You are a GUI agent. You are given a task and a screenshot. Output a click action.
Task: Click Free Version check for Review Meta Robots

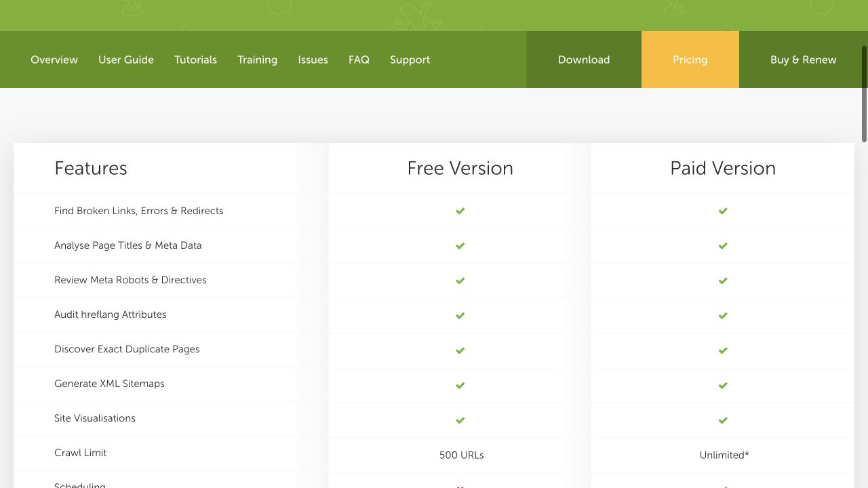click(460, 281)
